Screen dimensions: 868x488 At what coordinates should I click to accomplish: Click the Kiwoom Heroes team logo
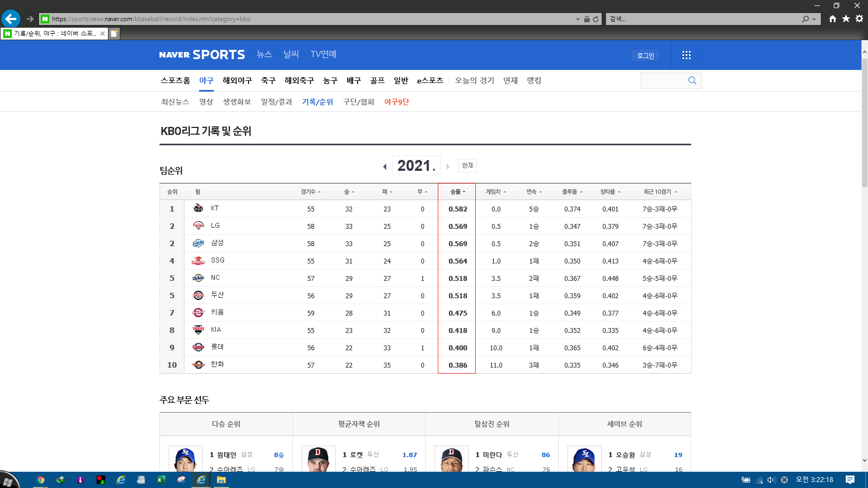tap(199, 312)
